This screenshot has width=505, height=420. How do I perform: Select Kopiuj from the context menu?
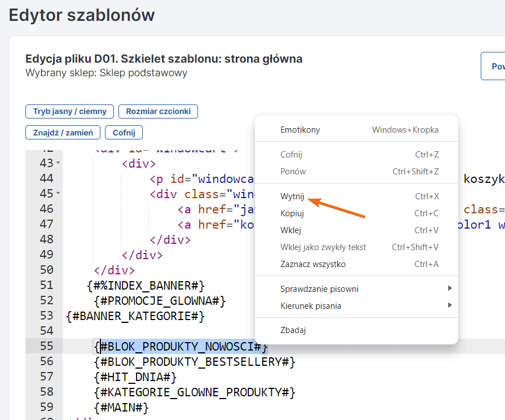pos(292,213)
